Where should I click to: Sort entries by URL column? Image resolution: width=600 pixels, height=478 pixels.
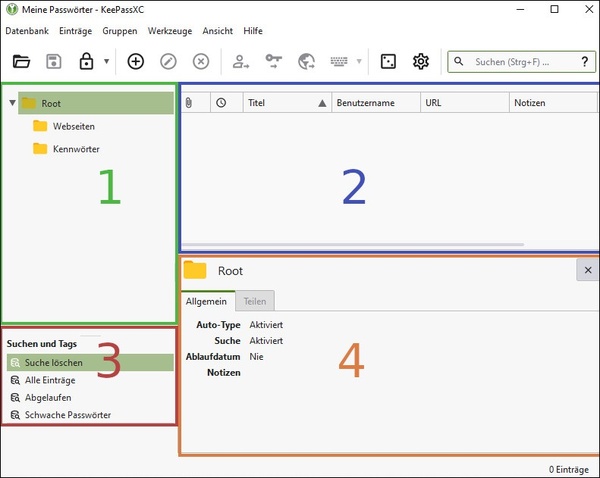[465, 103]
